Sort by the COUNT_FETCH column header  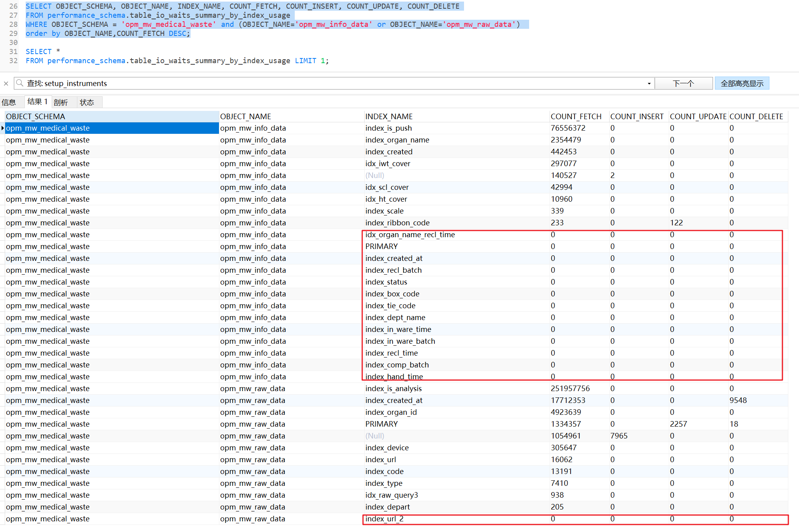[576, 116]
